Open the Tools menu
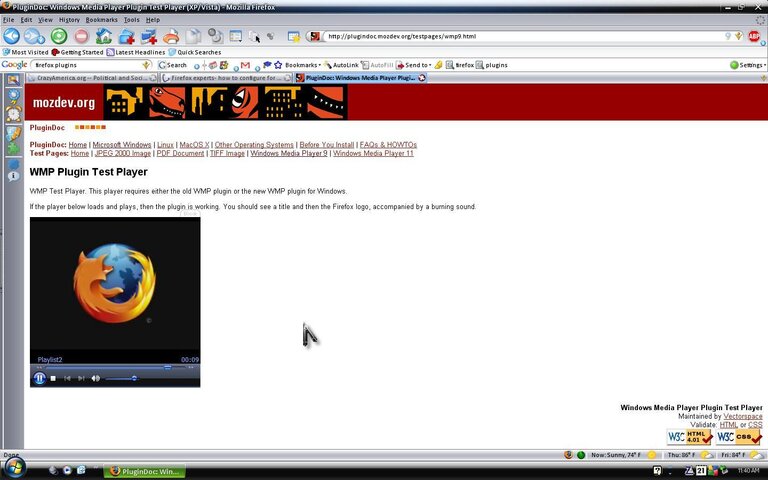 tap(131, 20)
